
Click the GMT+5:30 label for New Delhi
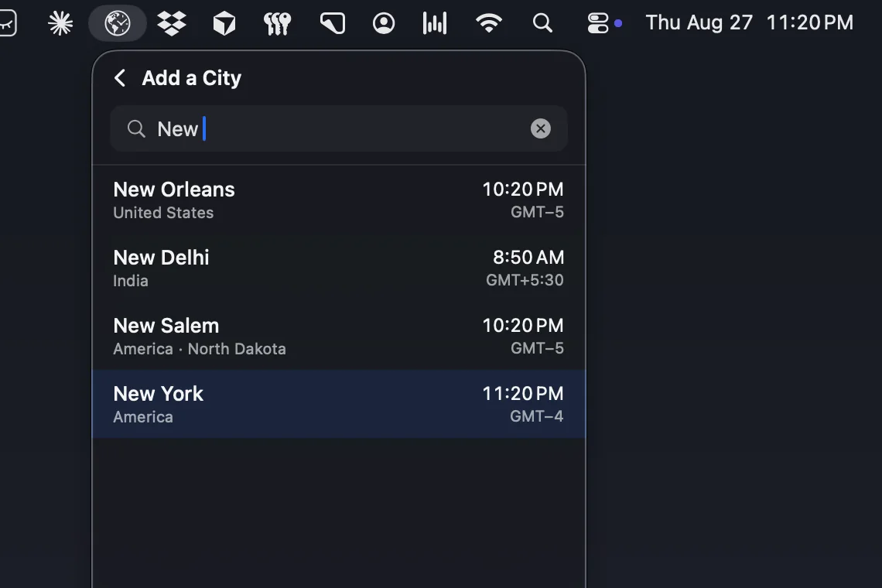coord(525,280)
